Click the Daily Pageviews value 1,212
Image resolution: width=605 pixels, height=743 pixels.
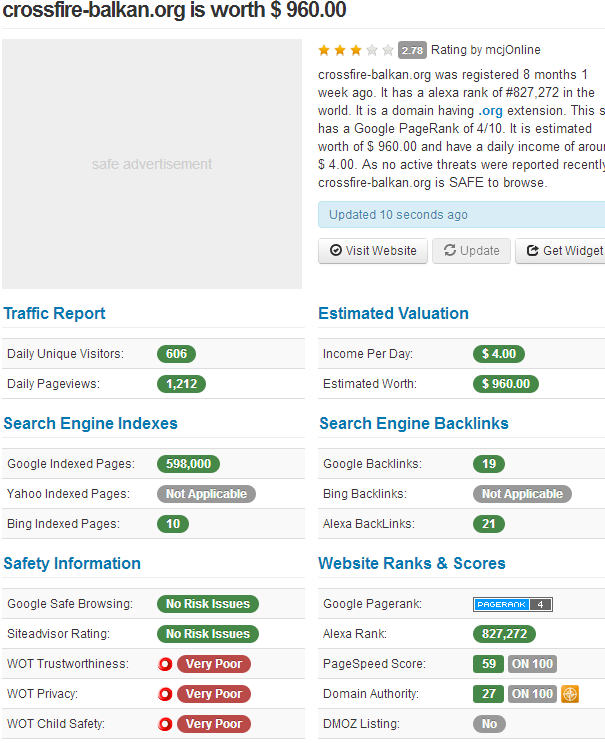(181, 384)
